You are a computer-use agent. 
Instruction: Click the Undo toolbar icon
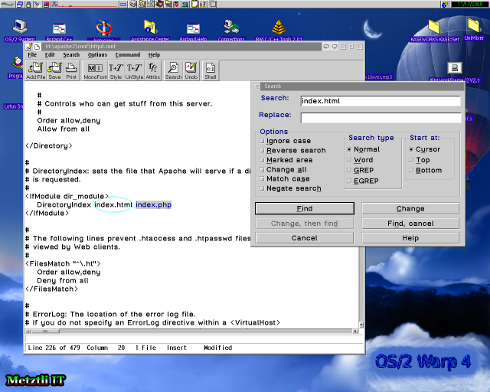(191, 70)
